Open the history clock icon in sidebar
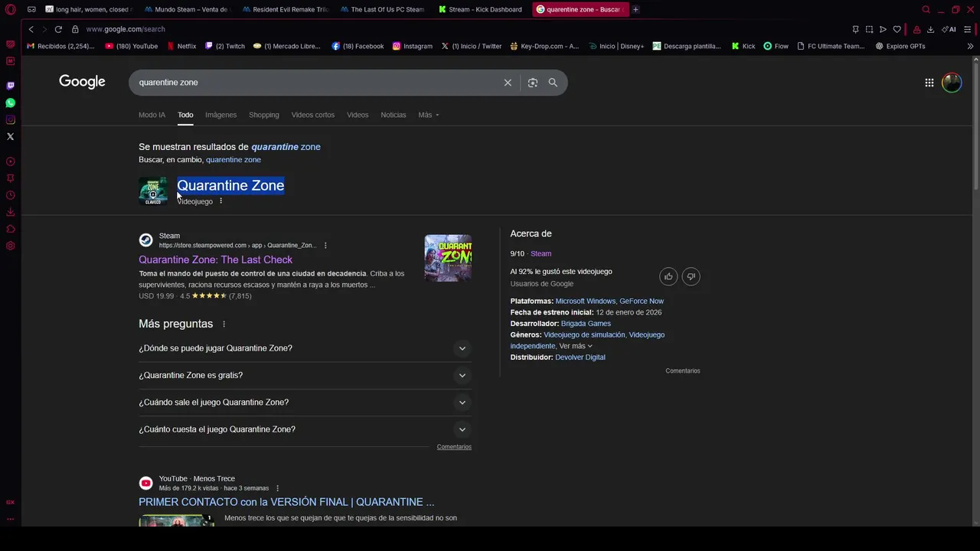Viewport: 980px width, 551px height. coord(10,195)
